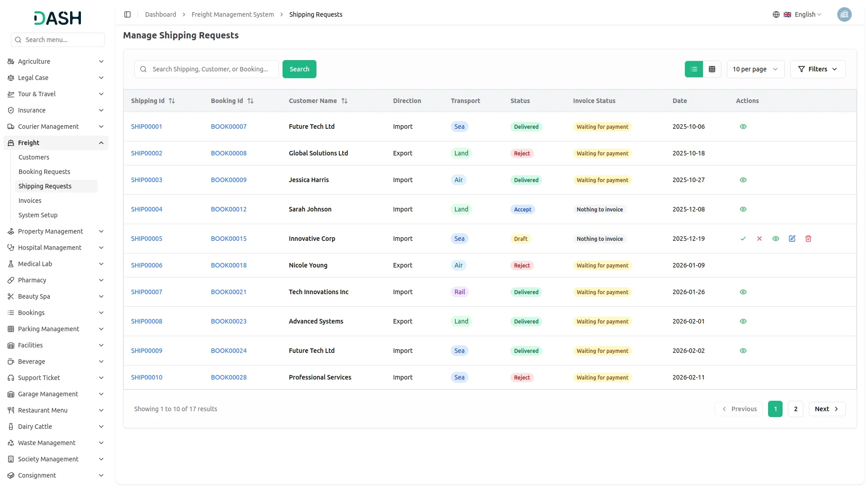Select Invoices in the Freight menu
The height and width of the screenshot is (488, 868).
click(30, 200)
